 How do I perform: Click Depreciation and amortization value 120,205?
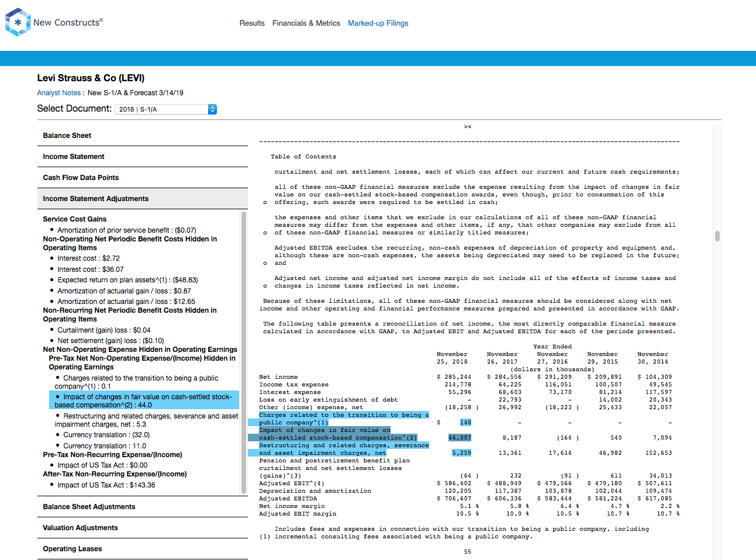click(x=458, y=491)
